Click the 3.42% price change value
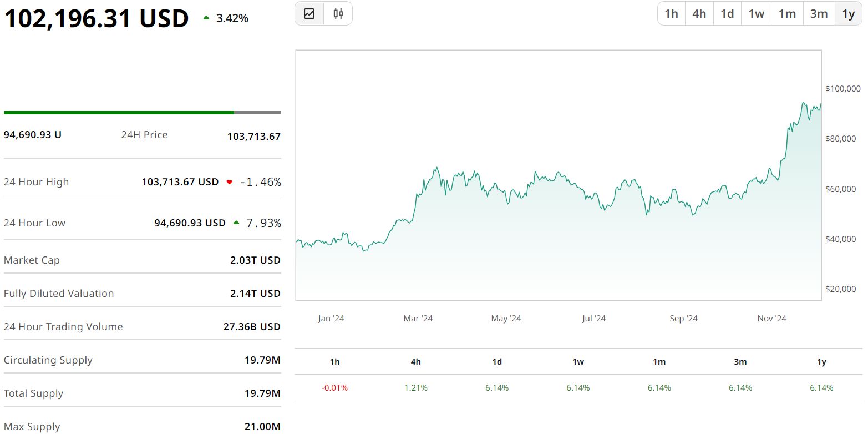 point(232,18)
